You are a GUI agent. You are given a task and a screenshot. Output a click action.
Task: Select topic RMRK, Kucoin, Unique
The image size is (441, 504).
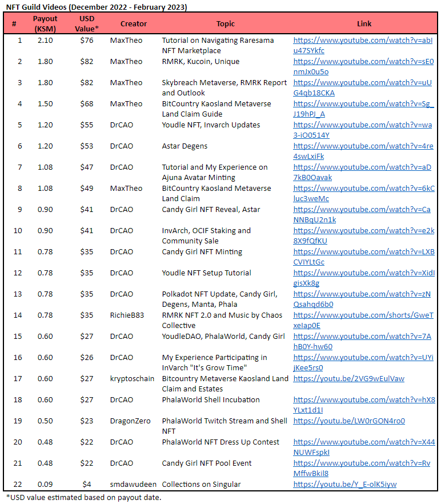pos(201,62)
